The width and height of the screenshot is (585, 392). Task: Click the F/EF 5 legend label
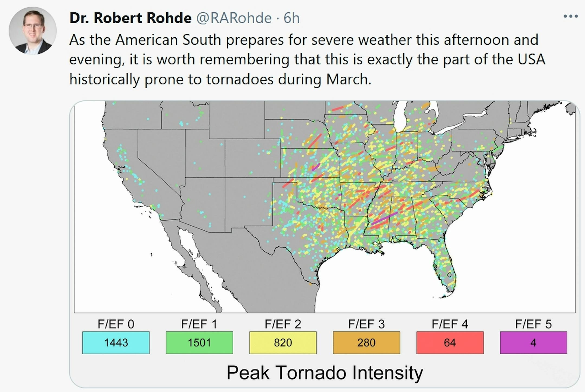point(533,324)
